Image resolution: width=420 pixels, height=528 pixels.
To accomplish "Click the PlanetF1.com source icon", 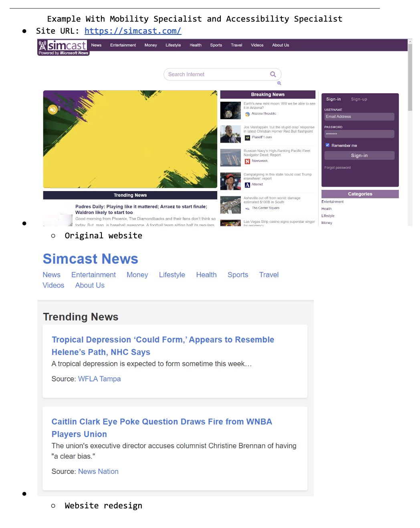I will (247, 138).
